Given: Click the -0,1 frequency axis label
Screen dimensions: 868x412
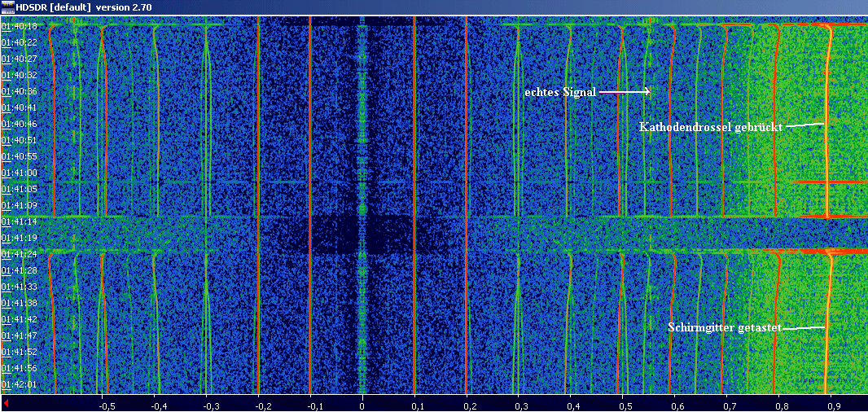Looking at the screenshot, I should [314, 406].
